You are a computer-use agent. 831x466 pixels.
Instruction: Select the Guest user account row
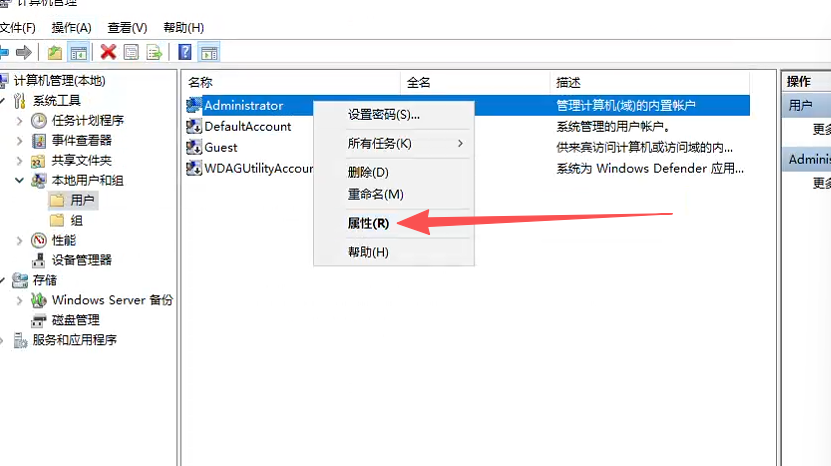point(220,147)
